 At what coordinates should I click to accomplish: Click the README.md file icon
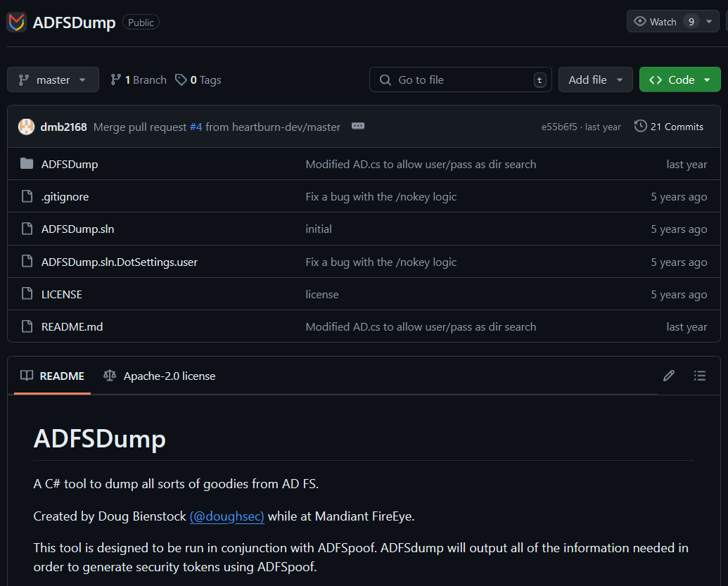[x=27, y=326]
